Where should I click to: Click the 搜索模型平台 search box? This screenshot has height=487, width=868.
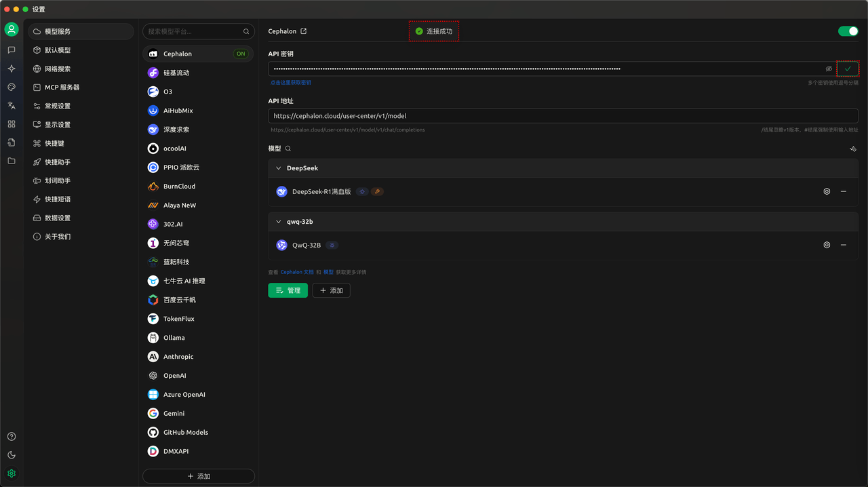click(193, 31)
